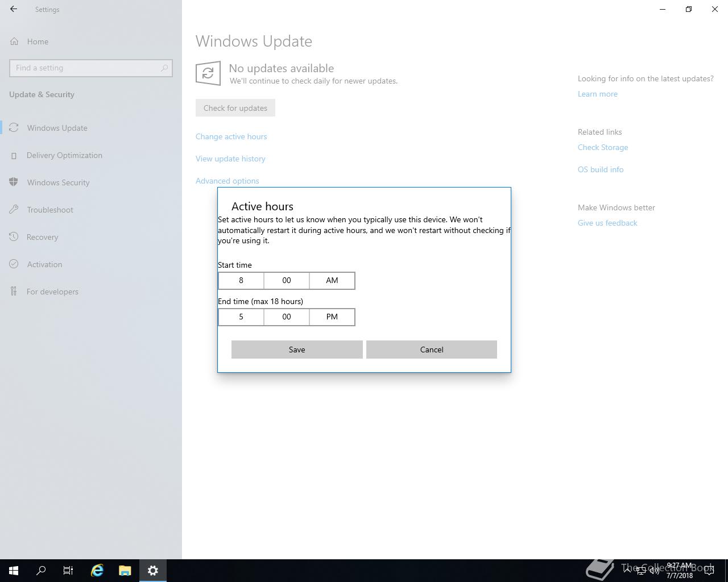This screenshot has height=582, width=728.
Task: Open the OS build info link
Action: (601, 169)
